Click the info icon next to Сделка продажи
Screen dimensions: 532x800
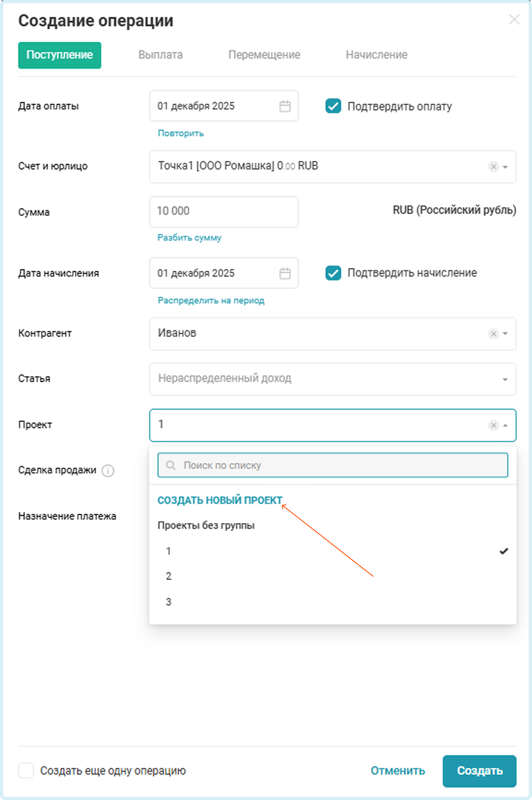pyautogui.click(x=108, y=471)
